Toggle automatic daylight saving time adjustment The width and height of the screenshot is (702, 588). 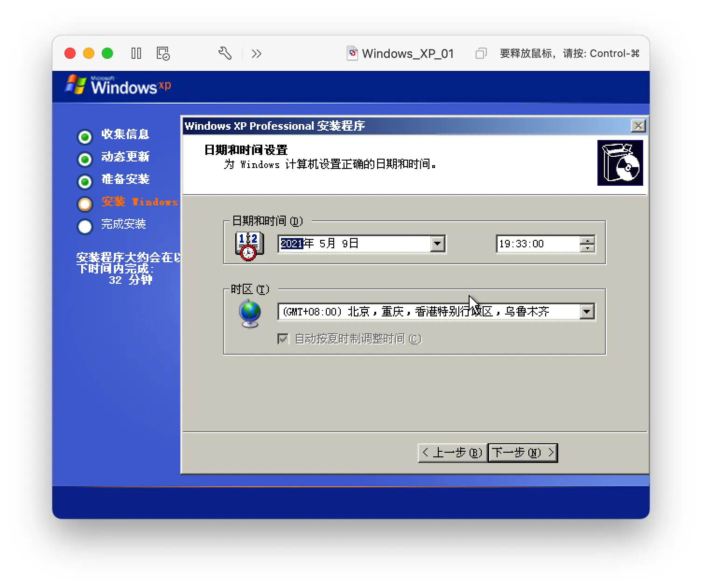coord(283,338)
